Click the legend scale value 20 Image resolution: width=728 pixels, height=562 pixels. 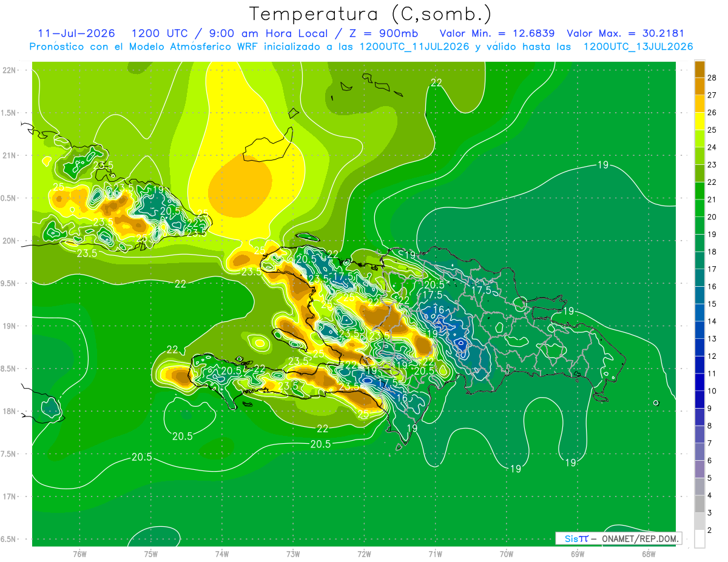coord(712,216)
